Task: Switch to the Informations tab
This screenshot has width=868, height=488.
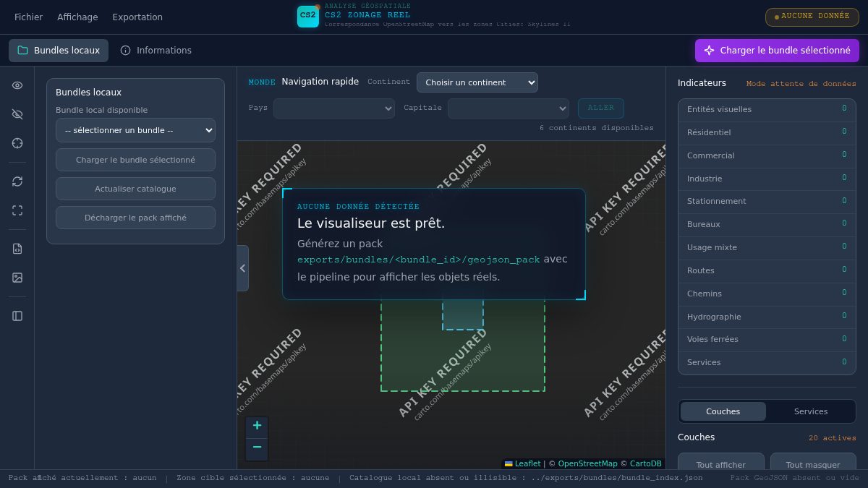Action: [x=156, y=51]
